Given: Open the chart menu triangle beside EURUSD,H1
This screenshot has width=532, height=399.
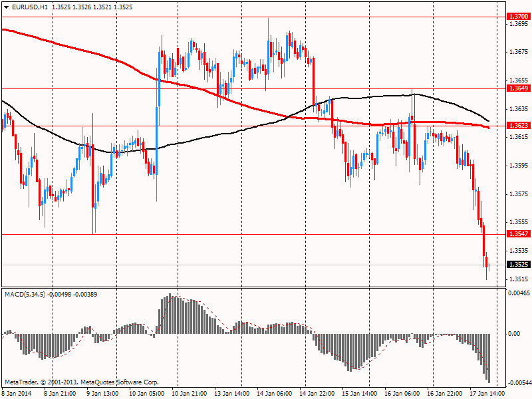Looking at the screenshot, I should click(x=6, y=7).
